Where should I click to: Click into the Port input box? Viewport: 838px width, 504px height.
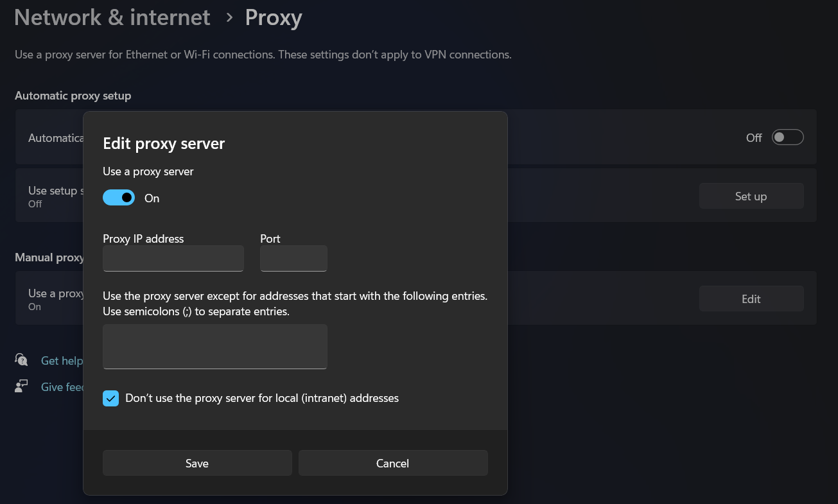[x=293, y=258]
